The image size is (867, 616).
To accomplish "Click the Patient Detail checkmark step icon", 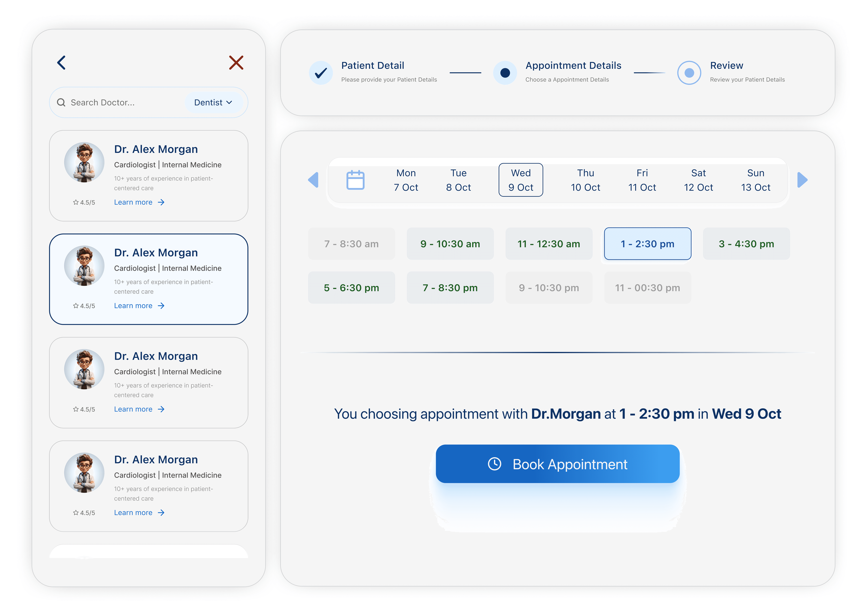I will (321, 72).
